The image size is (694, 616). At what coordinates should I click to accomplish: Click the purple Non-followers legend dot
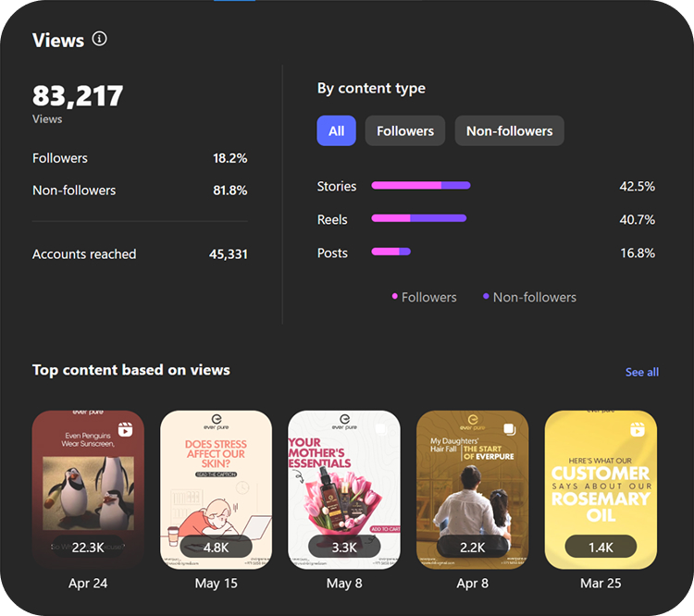[x=486, y=297]
